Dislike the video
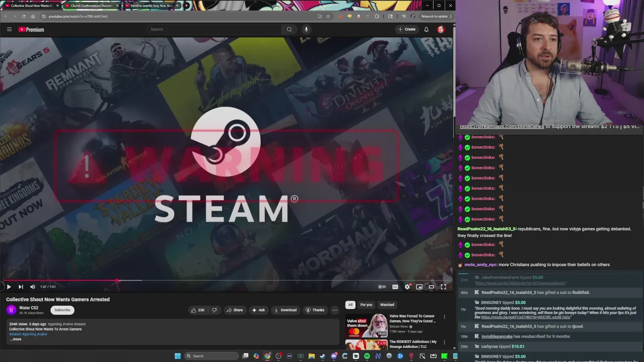This screenshot has width=644, height=362. (x=214, y=310)
